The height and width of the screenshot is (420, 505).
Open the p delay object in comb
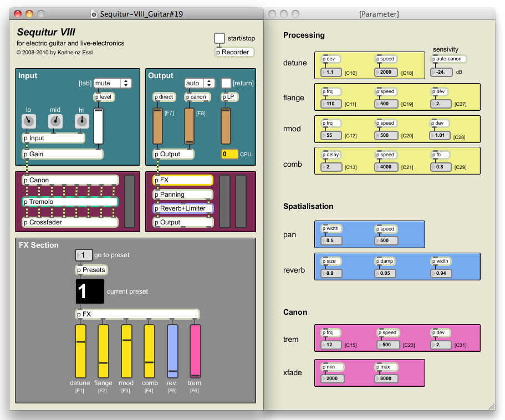click(331, 155)
